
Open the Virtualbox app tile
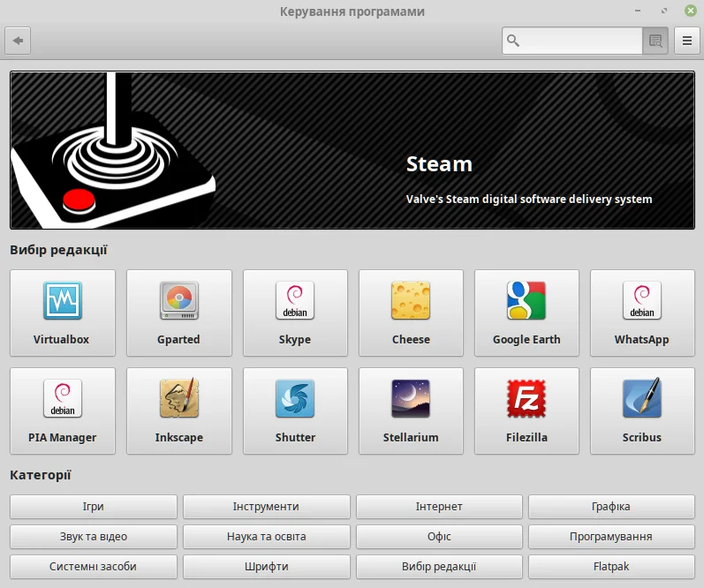coord(63,313)
